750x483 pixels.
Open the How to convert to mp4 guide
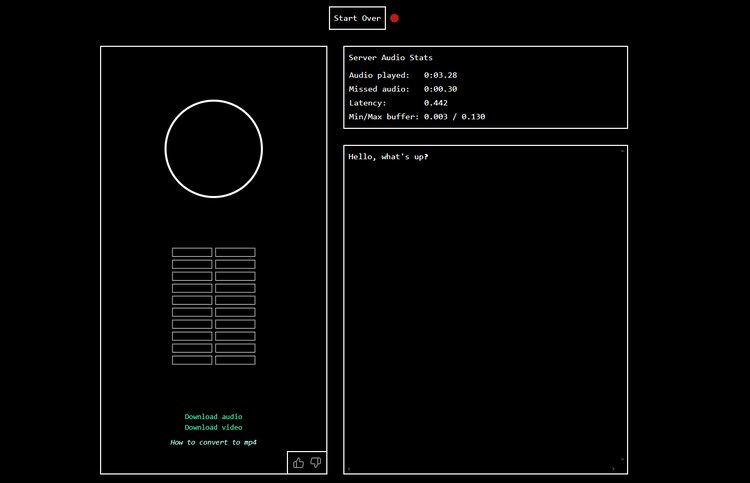click(213, 442)
